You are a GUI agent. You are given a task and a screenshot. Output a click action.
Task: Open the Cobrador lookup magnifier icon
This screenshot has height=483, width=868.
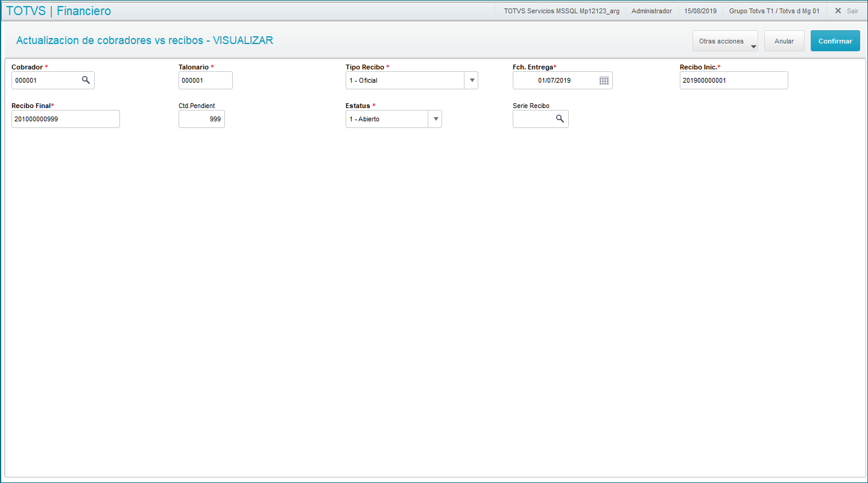[x=86, y=80]
